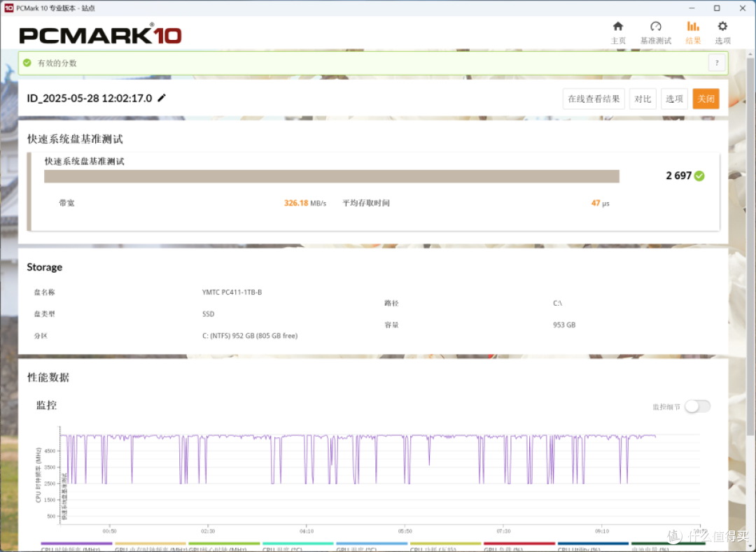The height and width of the screenshot is (552, 756).
Task: Click the orange 关闭 button
Action: 706,99
